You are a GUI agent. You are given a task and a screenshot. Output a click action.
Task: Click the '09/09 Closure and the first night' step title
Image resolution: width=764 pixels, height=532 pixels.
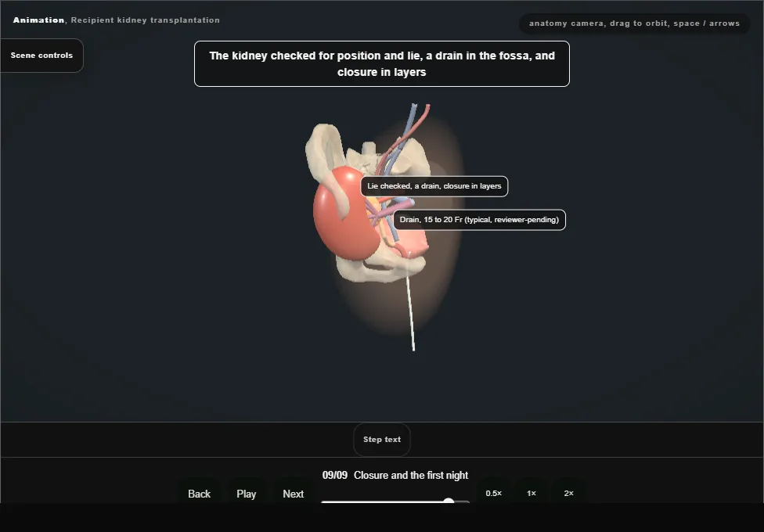(x=395, y=475)
